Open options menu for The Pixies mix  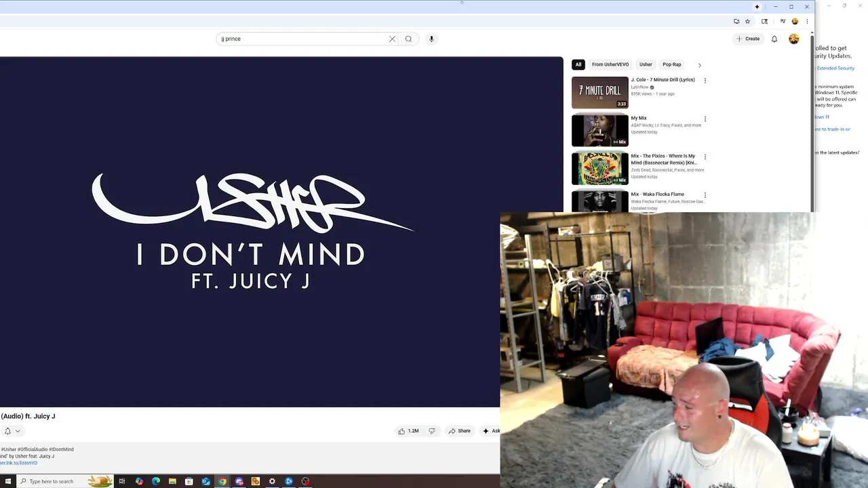[705, 157]
